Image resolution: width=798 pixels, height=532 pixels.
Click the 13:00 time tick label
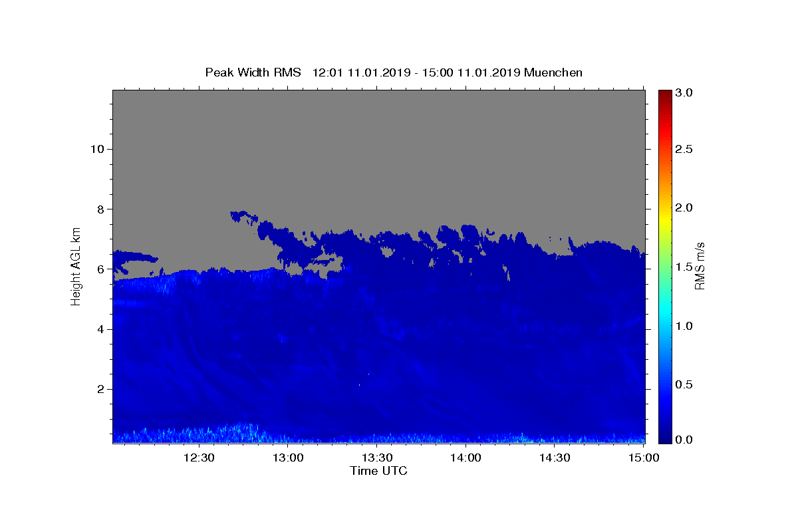288,458
